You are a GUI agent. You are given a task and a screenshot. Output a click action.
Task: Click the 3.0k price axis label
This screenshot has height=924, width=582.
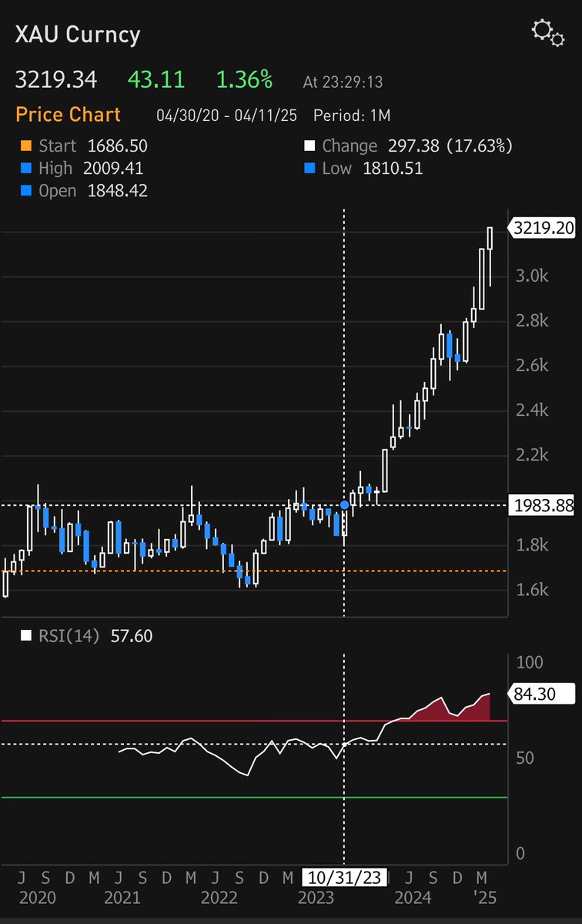pos(531,276)
